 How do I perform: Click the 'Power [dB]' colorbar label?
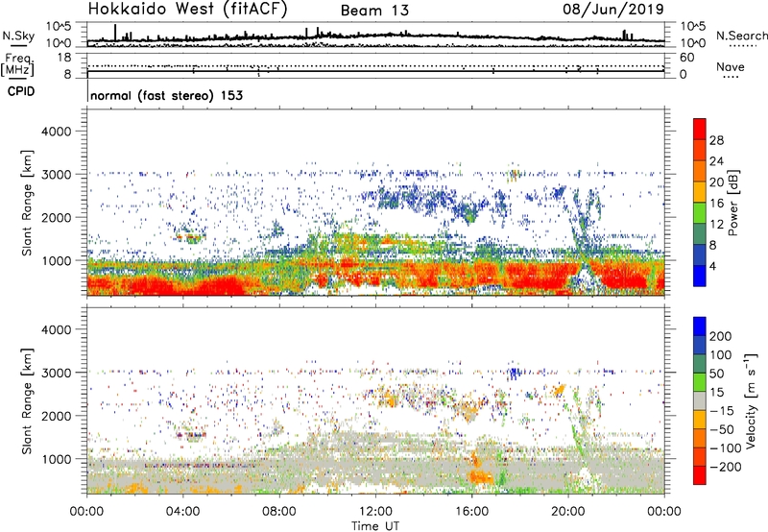(x=733, y=203)
